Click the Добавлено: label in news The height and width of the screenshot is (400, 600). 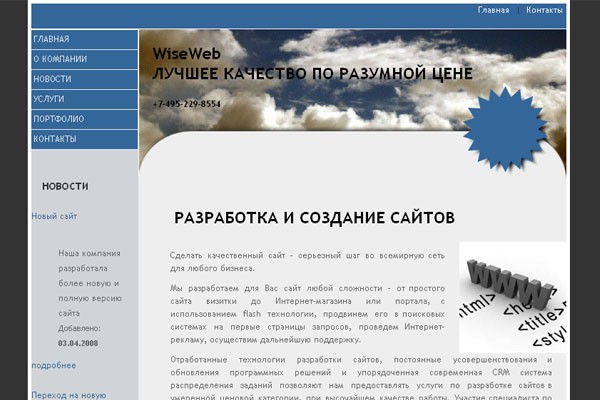click(80, 328)
